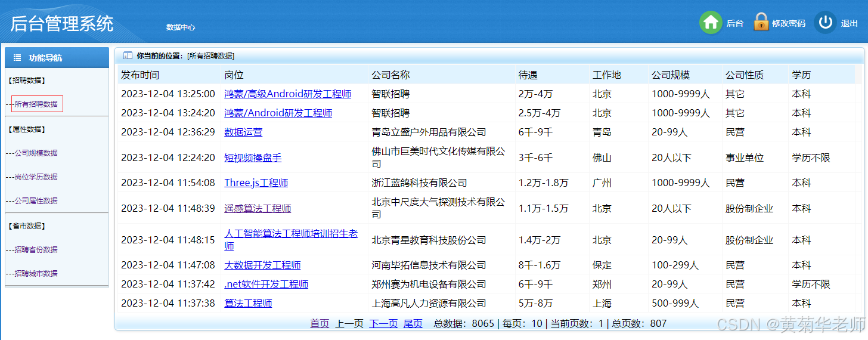868x340 pixels.
Task: Open the 修改密码 link
Action: tap(789, 23)
